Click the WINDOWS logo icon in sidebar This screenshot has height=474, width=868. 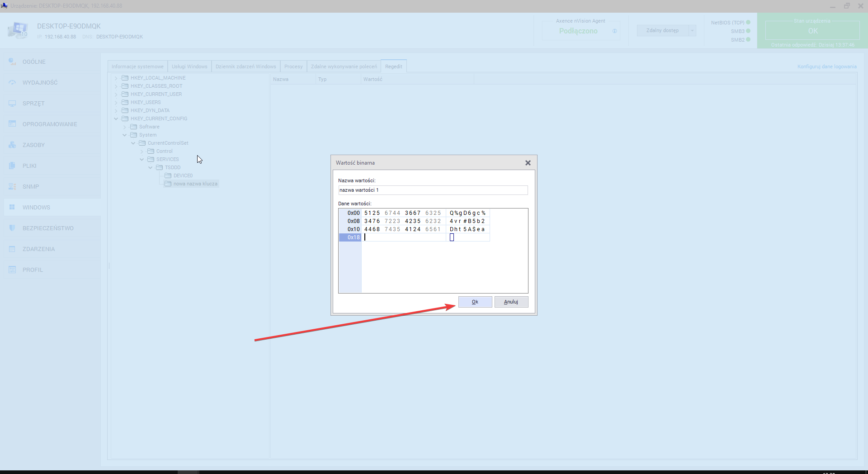12,207
